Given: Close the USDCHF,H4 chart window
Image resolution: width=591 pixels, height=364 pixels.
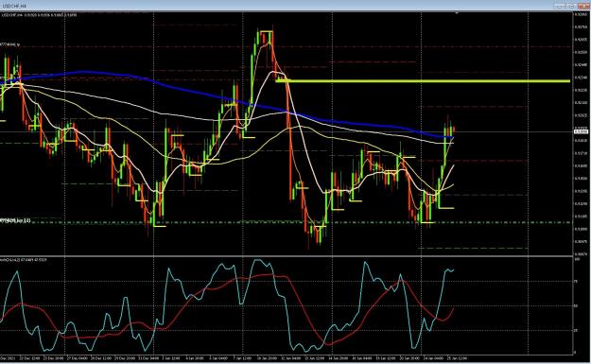Looking at the screenshot, I should click(x=582, y=6).
